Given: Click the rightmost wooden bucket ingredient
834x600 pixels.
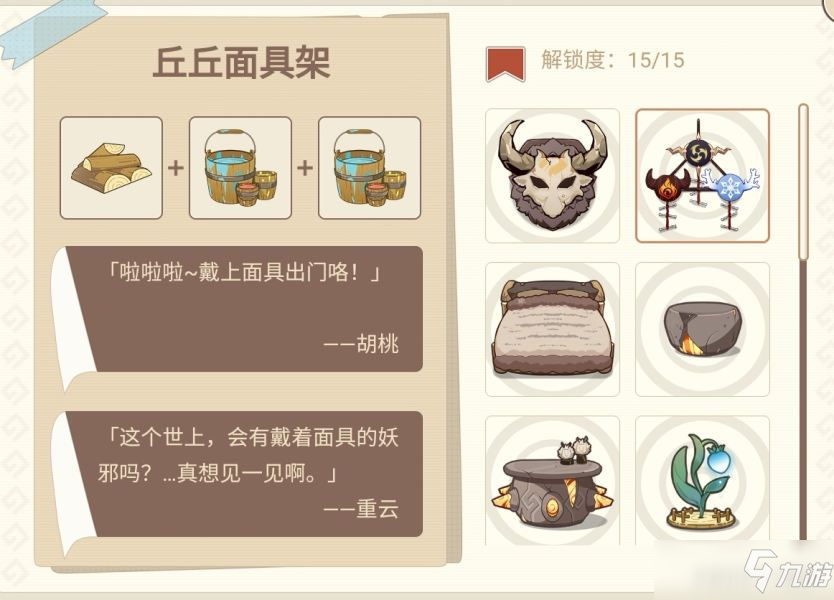Looking at the screenshot, I should click(x=369, y=168).
